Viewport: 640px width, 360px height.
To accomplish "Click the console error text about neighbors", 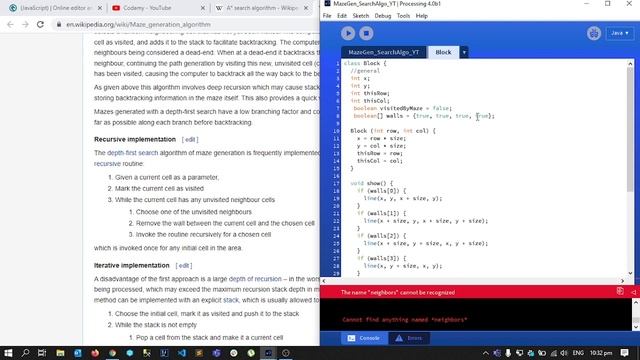I will [x=404, y=320].
